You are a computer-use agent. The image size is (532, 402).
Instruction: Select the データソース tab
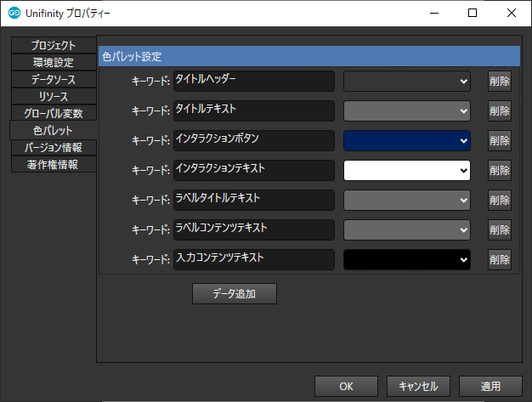click(54, 79)
